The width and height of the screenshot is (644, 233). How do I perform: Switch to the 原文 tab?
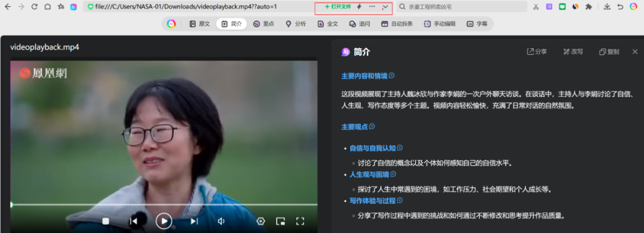(x=200, y=24)
